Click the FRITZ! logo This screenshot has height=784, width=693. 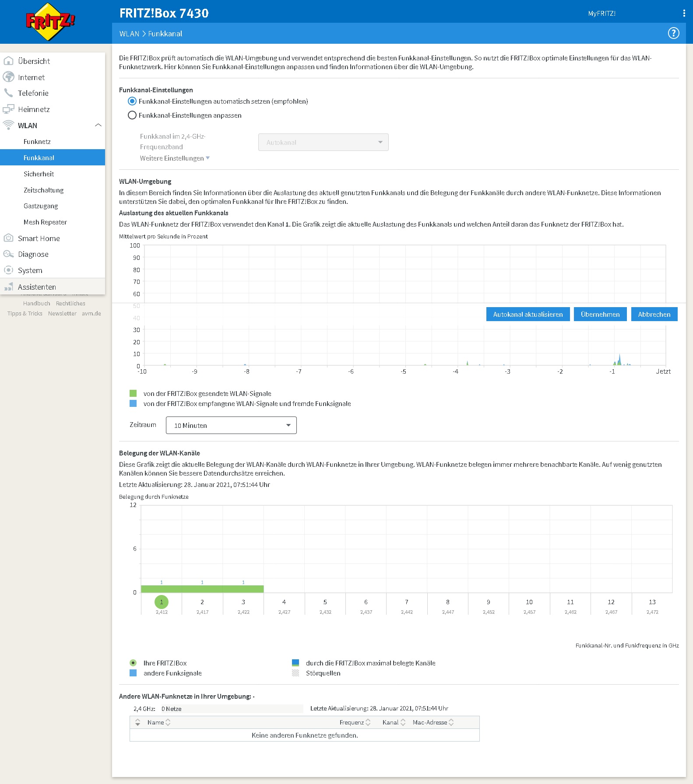tap(50, 22)
